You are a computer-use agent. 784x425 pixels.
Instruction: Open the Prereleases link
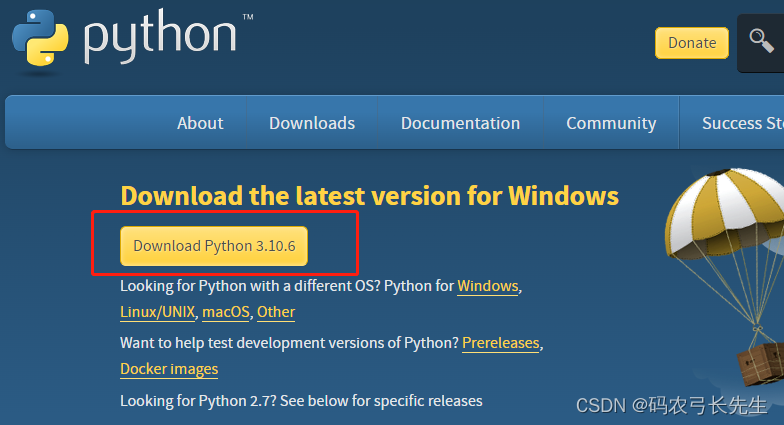pyautogui.click(x=500, y=343)
